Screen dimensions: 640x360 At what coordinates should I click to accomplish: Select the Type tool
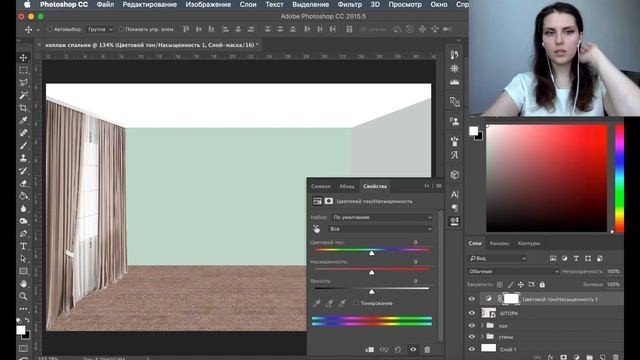tap(23, 246)
